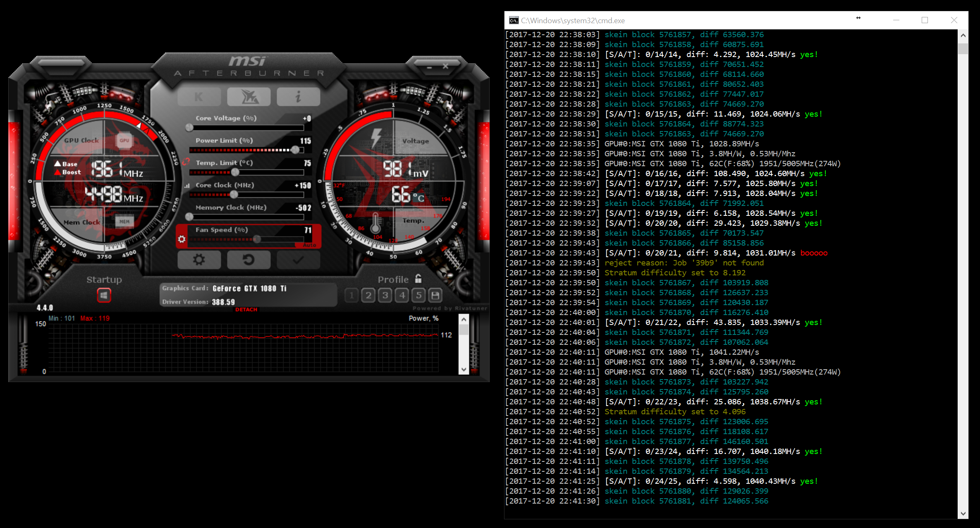This screenshot has width=980, height=528.
Task: Click the MEM chip icon in the clock gauge
Action: [x=124, y=222]
